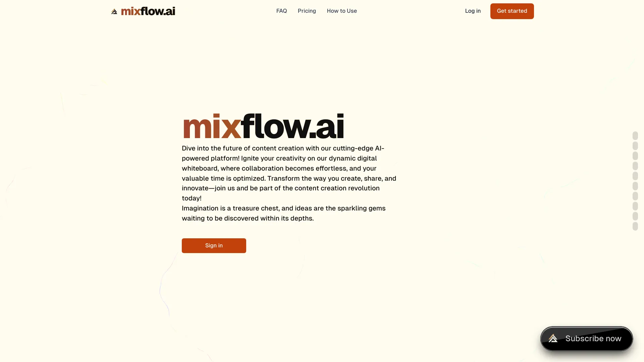
Task: Click the Sign in button
Action: (x=214, y=245)
